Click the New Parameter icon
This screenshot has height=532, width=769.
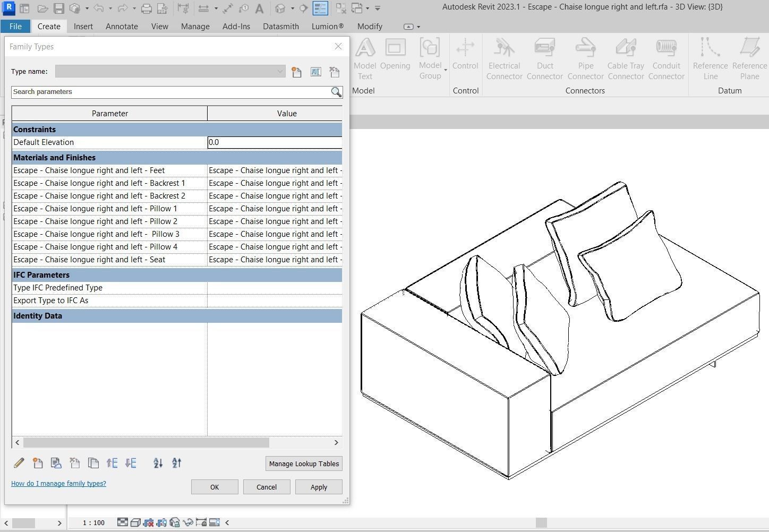[38, 463]
